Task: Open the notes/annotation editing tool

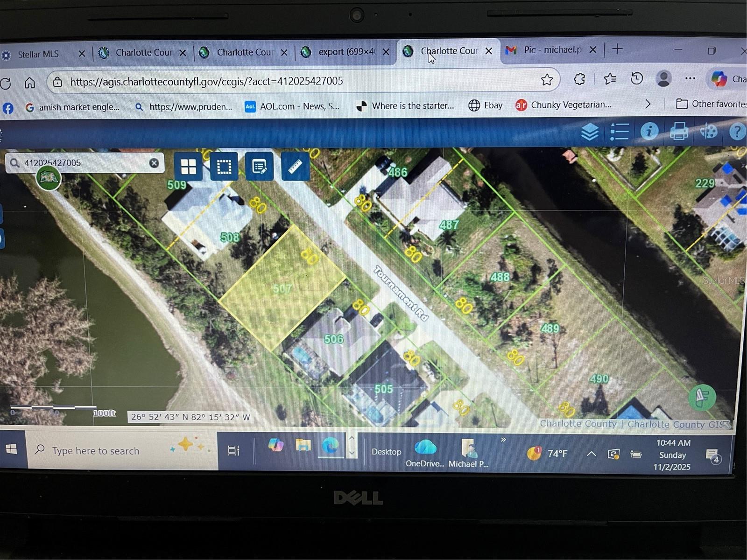Action: click(x=260, y=166)
